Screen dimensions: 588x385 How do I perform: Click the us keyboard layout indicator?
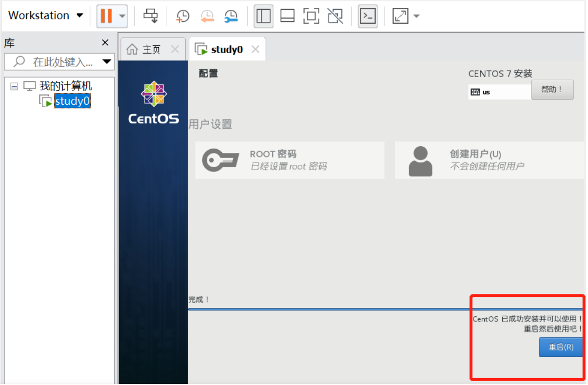pyautogui.click(x=499, y=92)
